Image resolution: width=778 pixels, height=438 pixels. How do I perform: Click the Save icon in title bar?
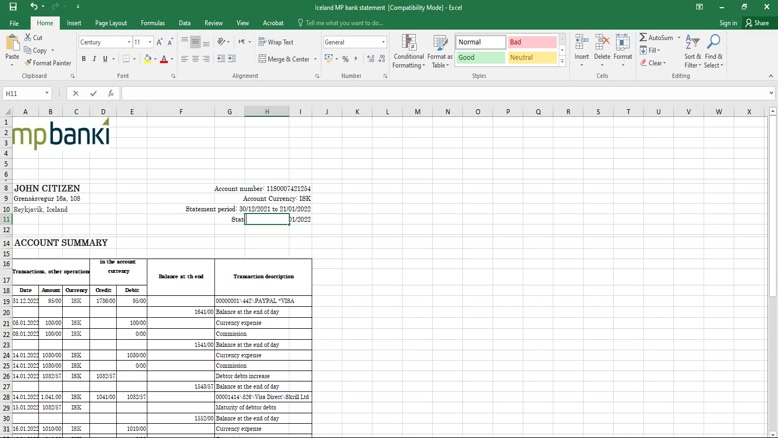[x=13, y=7]
